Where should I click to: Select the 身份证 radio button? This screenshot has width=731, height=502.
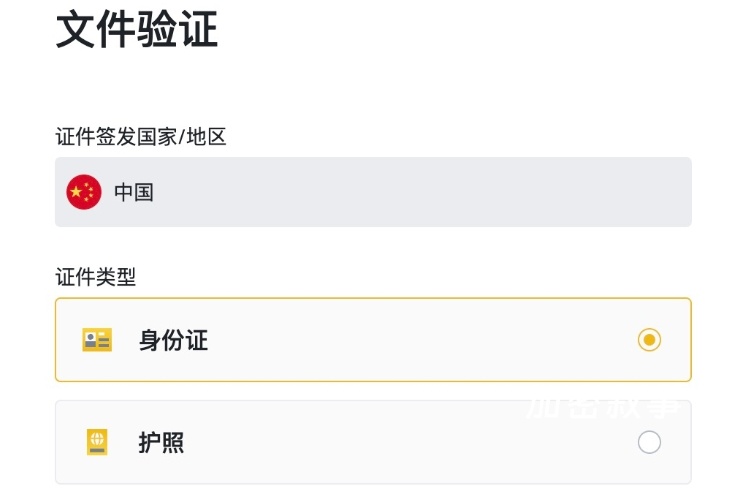point(649,340)
